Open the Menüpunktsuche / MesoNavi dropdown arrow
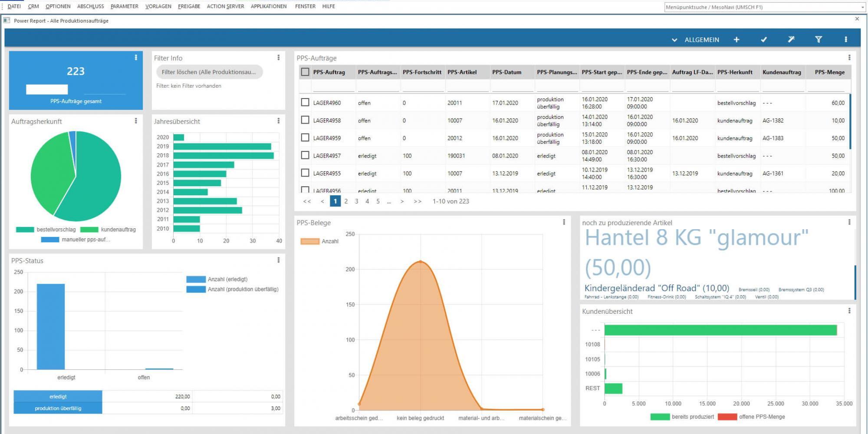This screenshot has height=434, width=868. point(862,7)
